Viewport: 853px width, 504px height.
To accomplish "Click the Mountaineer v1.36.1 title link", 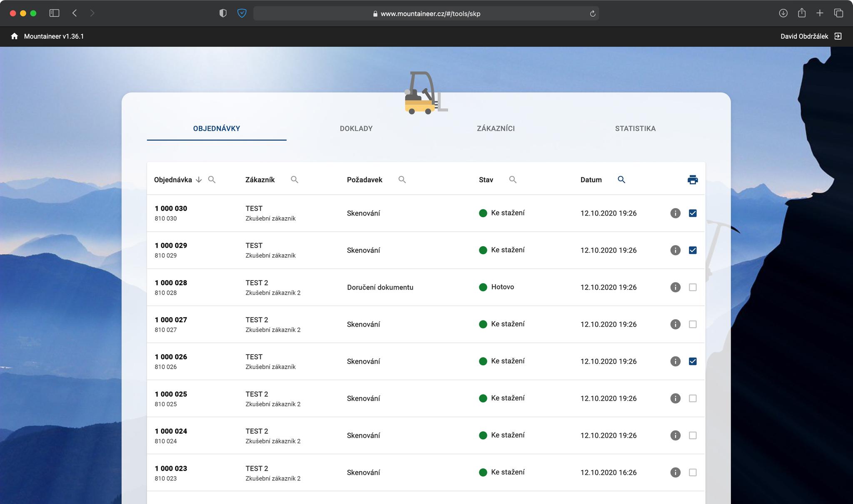I will point(54,36).
